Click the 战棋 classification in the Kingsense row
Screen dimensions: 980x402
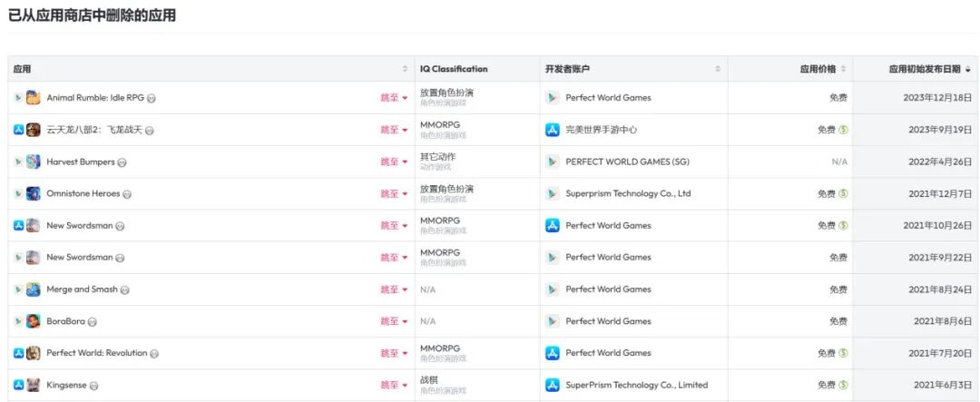tap(429, 379)
